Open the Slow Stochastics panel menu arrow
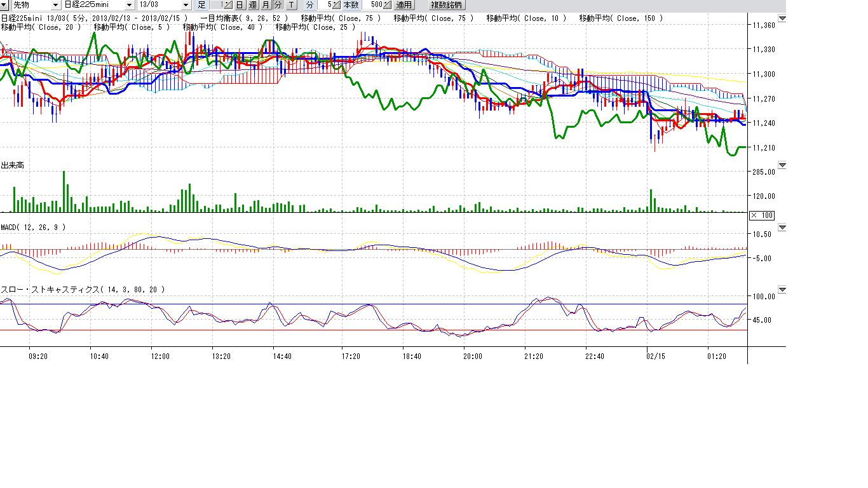Viewport: 868px width, 488px height. click(x=782, y=289)
